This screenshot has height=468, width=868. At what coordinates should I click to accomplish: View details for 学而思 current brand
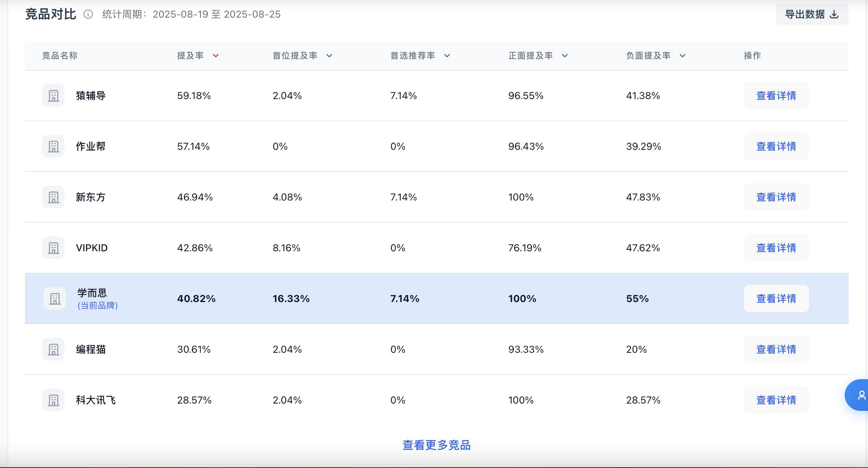[776, 298]
